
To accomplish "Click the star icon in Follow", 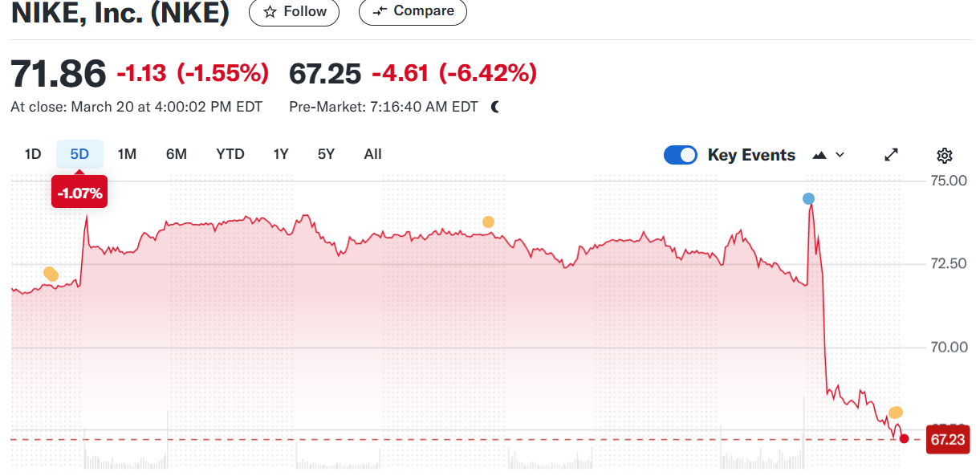I will click(270, 12).
